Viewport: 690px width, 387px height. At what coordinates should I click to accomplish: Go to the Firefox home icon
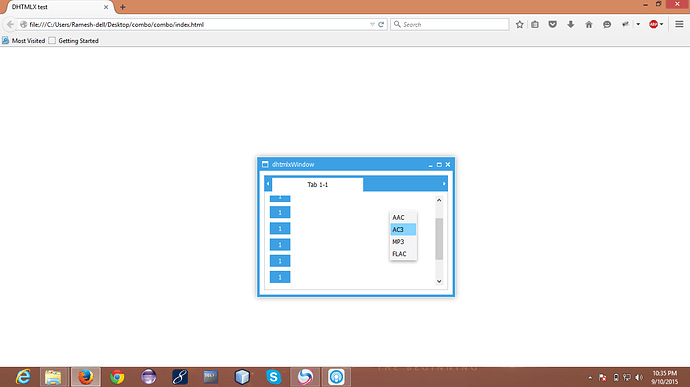(x=589, y=25)
